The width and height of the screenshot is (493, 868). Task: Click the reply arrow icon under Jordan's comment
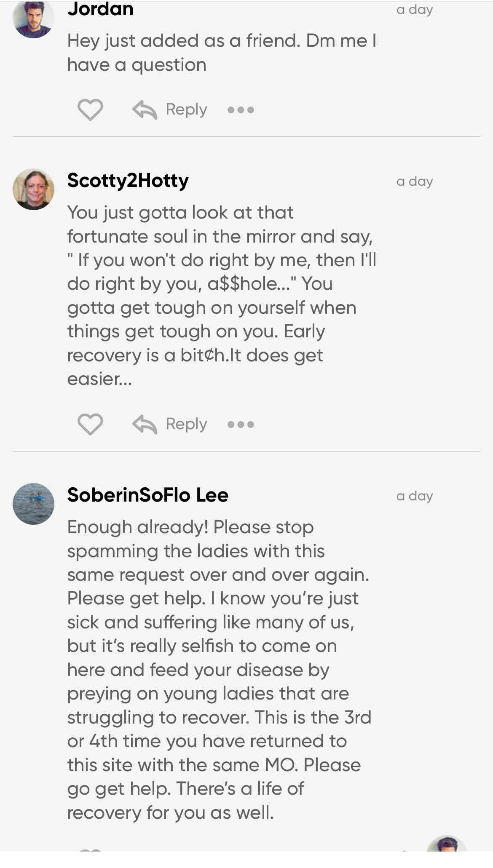click(145, 110)
